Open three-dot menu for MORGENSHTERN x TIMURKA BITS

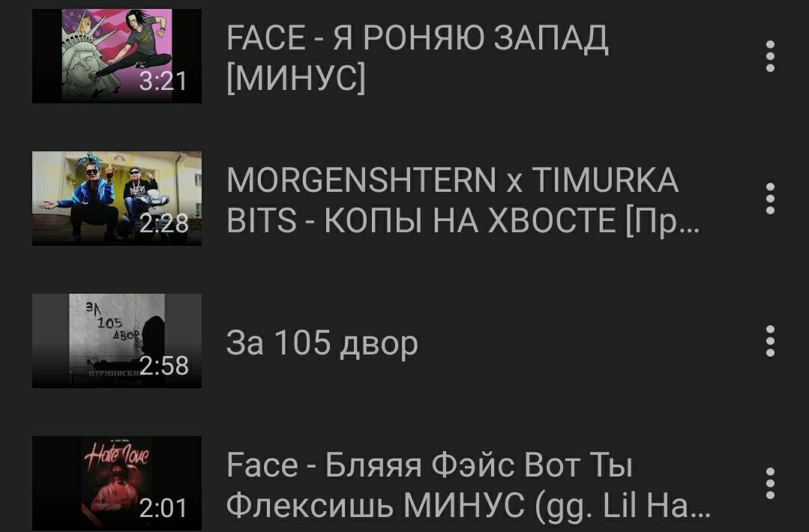(x=770, y=199)
